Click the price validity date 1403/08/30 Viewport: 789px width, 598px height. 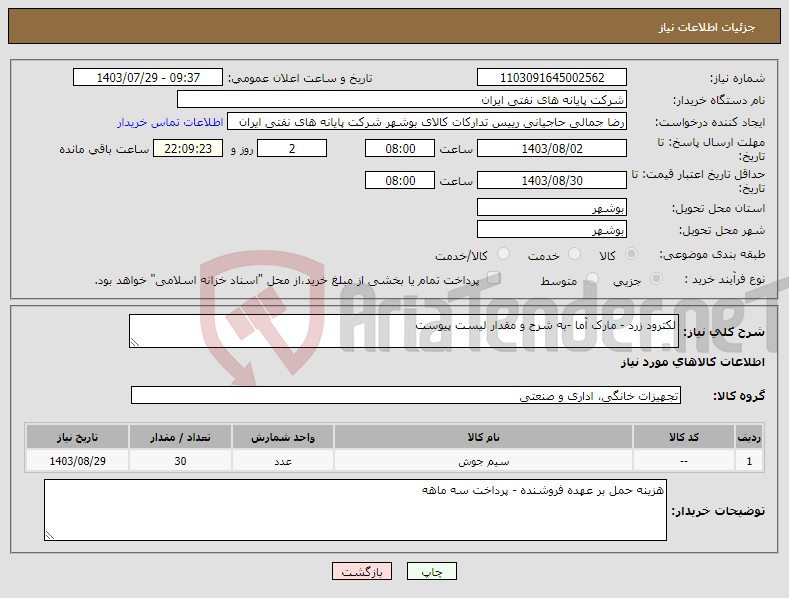pos(551,180)
